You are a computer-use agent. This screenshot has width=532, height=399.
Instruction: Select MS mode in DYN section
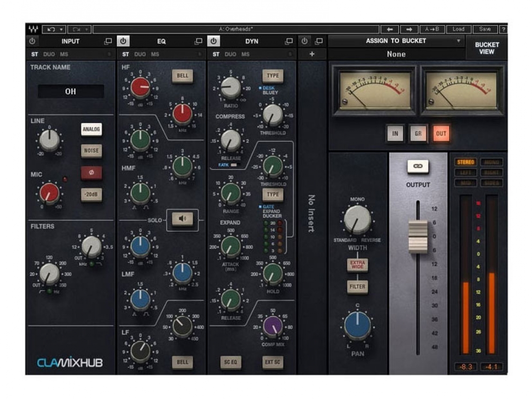point(245,55)
